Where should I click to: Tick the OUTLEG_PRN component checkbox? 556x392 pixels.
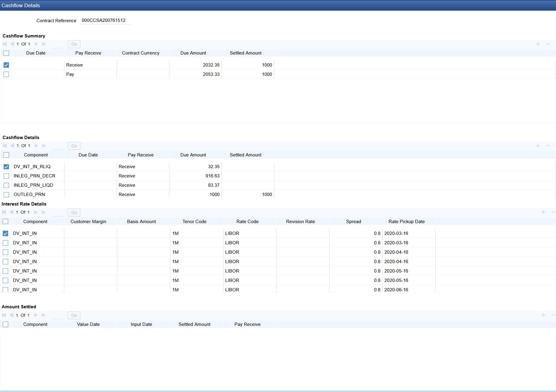[x=6, y=195]
